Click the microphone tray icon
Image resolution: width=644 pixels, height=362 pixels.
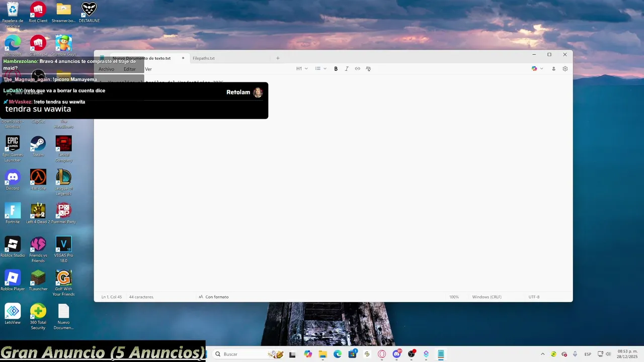point(575,354)
